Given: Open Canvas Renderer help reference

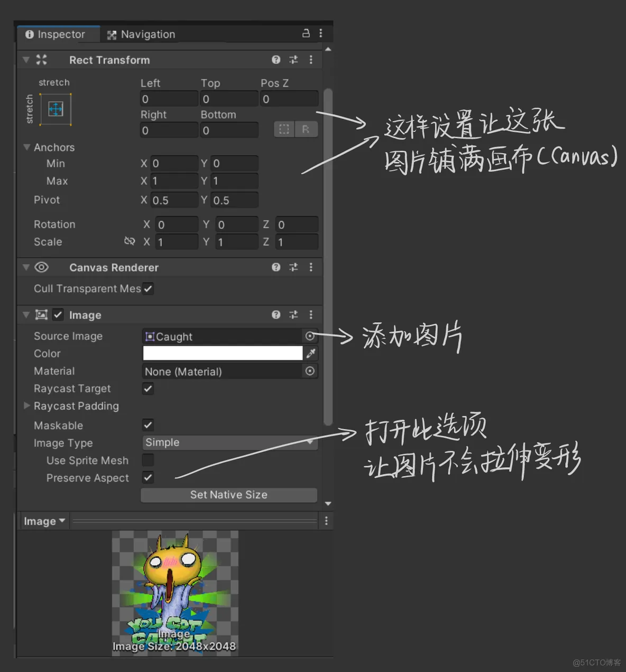Looking at the screenshot, I should click(x=276, y=267).
